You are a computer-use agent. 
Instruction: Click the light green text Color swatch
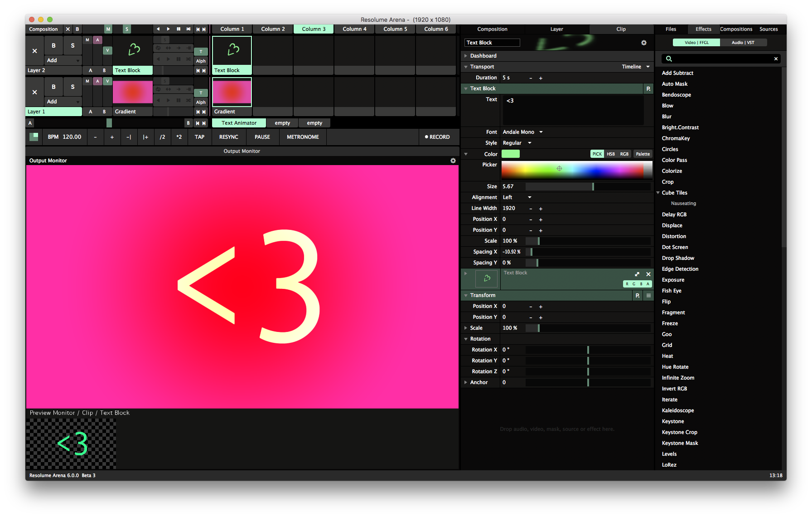[510, 154]
